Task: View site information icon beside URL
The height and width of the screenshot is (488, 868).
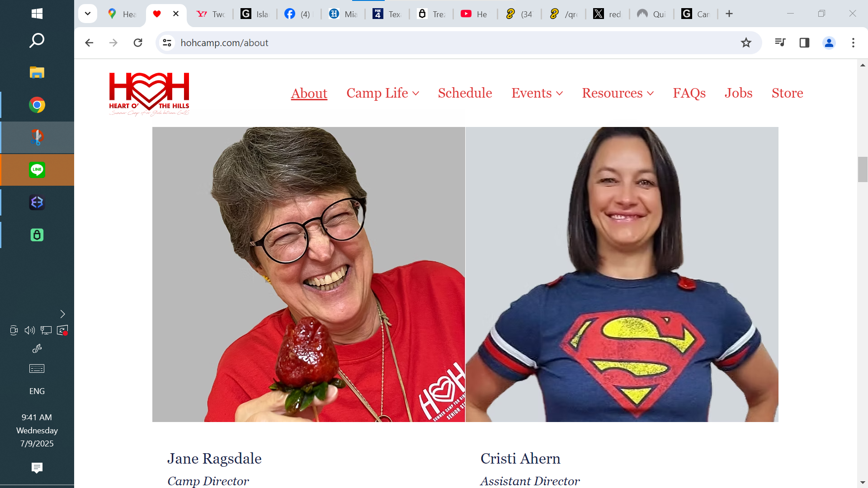Action: [x=167, y=43]
